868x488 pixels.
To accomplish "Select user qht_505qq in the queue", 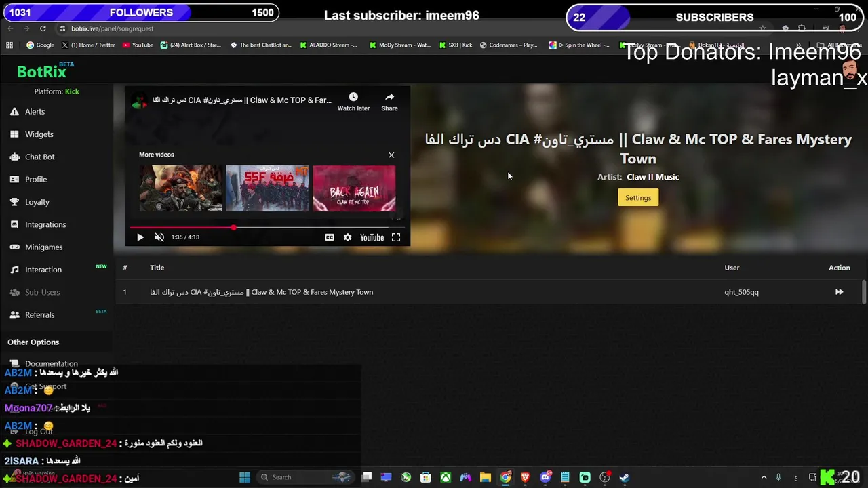I will tap(741, 292).
